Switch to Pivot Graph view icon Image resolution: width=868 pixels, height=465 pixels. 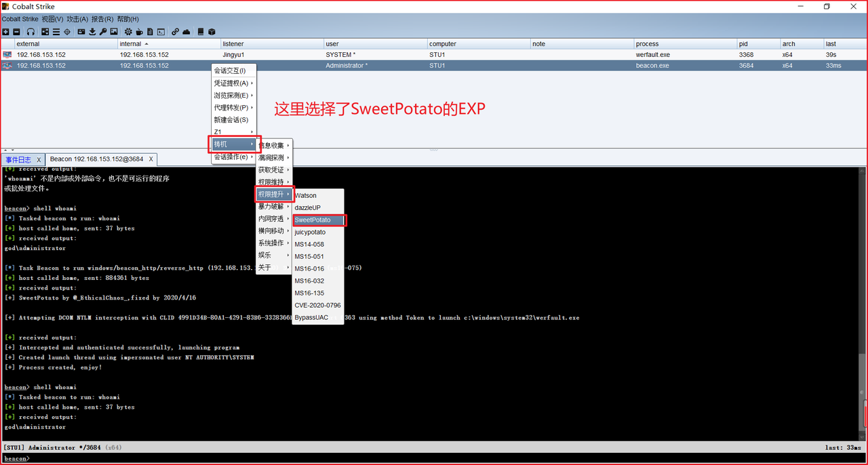[45, 32]
